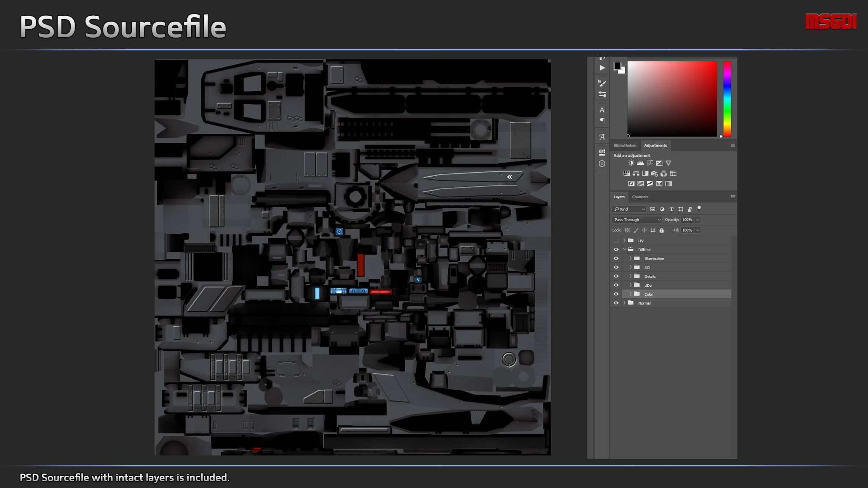Image resolution: width=868 pixels, height=488 pixels.
Task: Add a Levels adjustment layer
Action: point(640,163)
